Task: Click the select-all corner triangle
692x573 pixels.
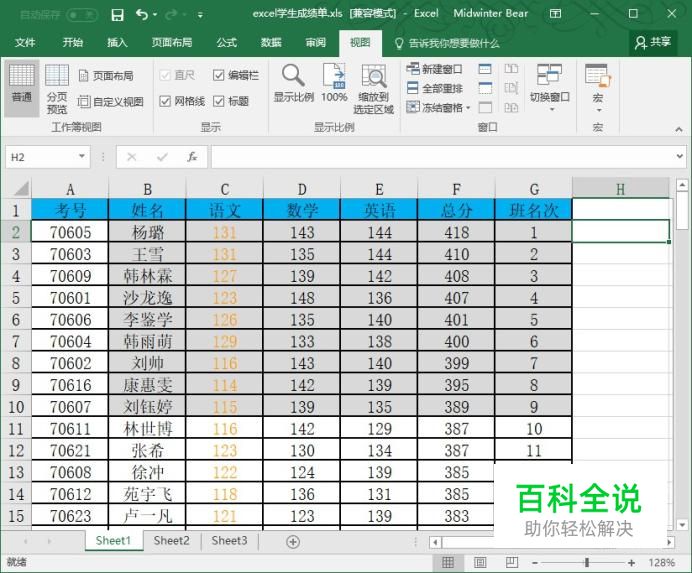Action: click(x=21, y=188)
